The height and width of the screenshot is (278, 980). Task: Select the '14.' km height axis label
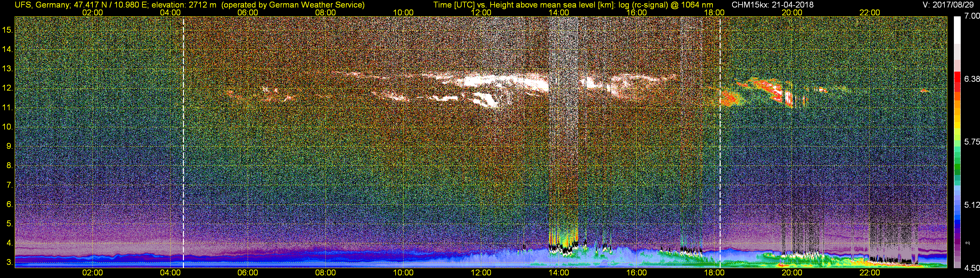click(8, 49)
